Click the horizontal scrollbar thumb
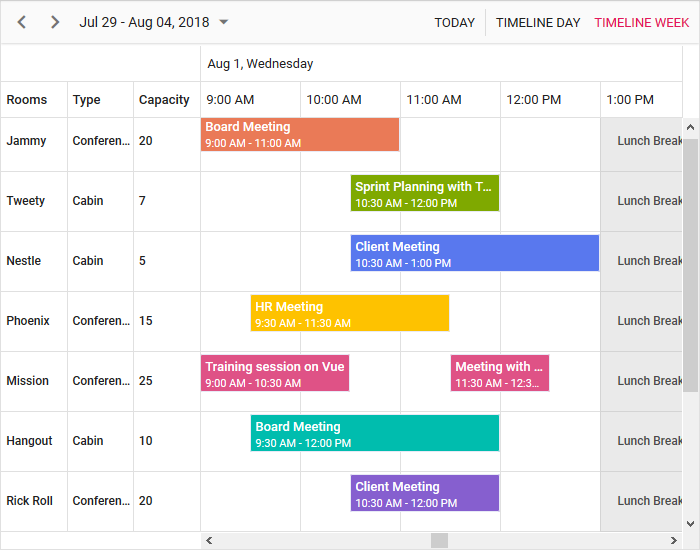Screen dimensions: 700x550 tap(439, 541)
